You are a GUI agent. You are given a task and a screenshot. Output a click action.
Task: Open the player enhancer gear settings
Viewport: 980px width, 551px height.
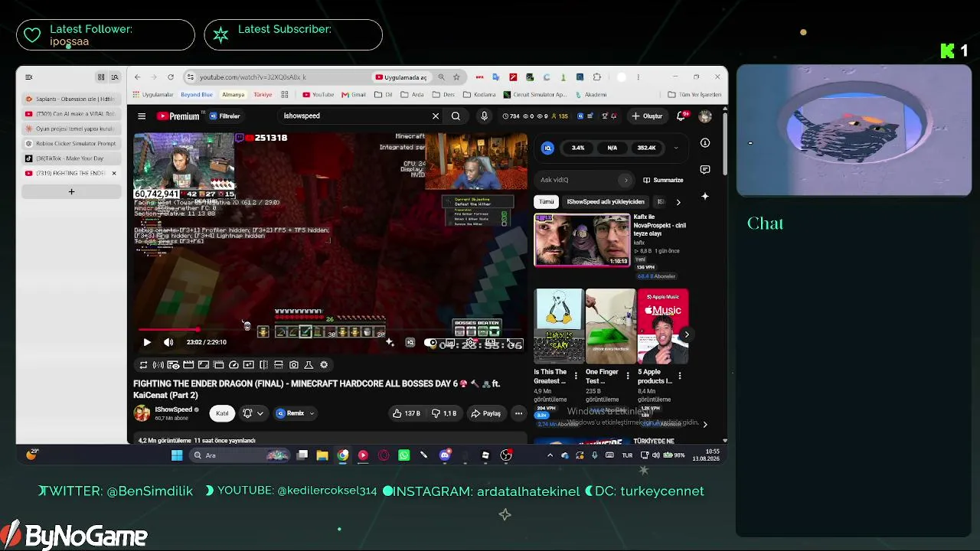pos(324,365)
